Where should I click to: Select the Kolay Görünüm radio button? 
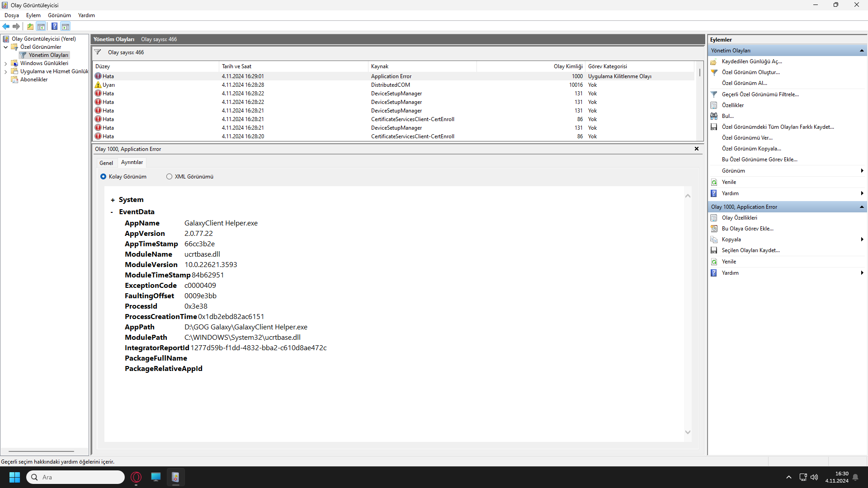103,177
